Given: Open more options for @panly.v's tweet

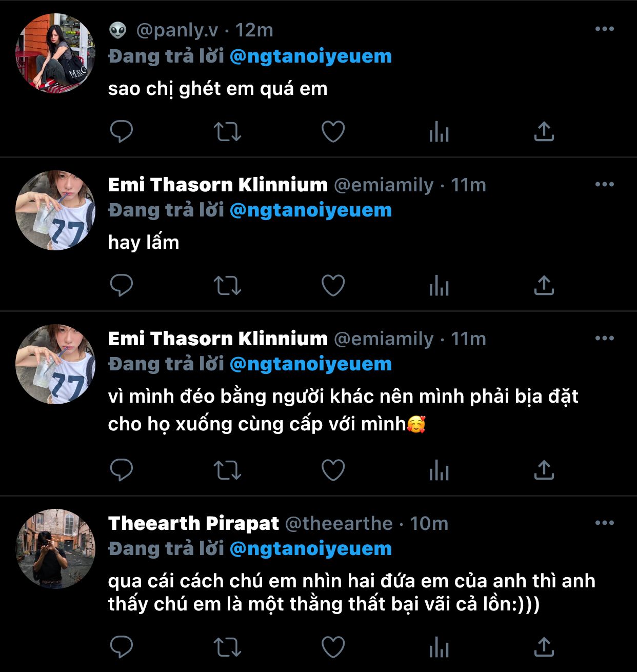Looking at the screenshot, I should coord(604,29).
